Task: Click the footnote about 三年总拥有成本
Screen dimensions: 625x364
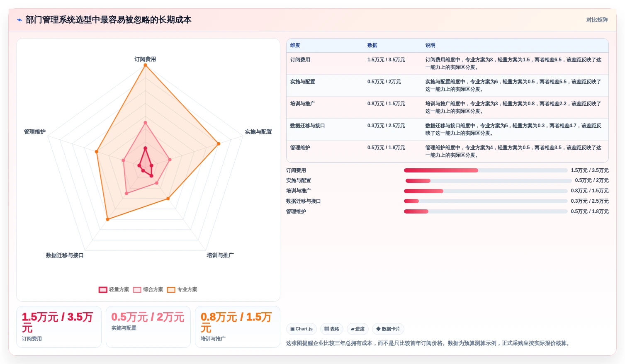Action: coord(429,343)
